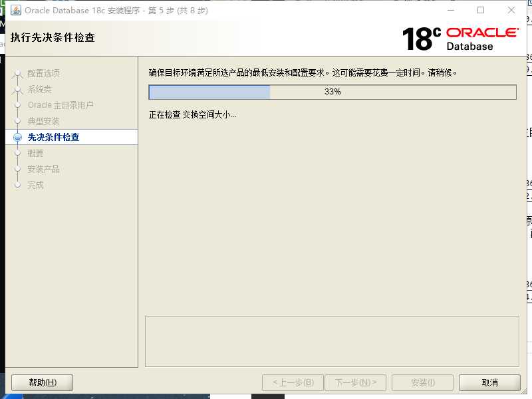Select the 先决条件检查 step in the sidebar

(x=54, y=137)
